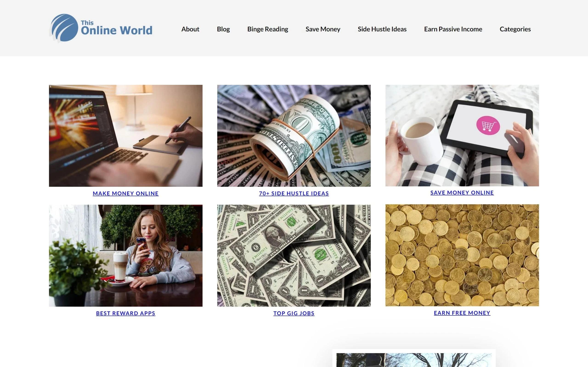
Task: Open Binge Reading in the navigation
Action: click(x=268, y=29)
